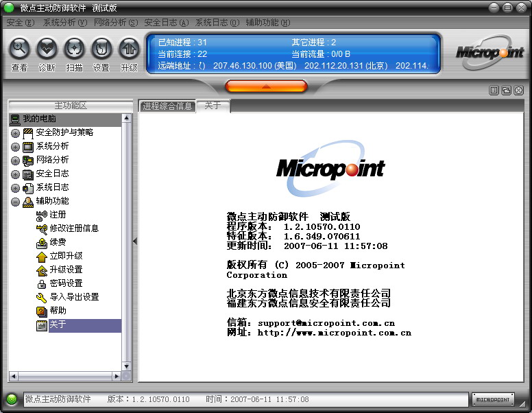Image resolution: width=532 pixels, height=413 pixels.
Task: Click the MICROPOINT button in status bar
Action: click(x=493, y=399)
